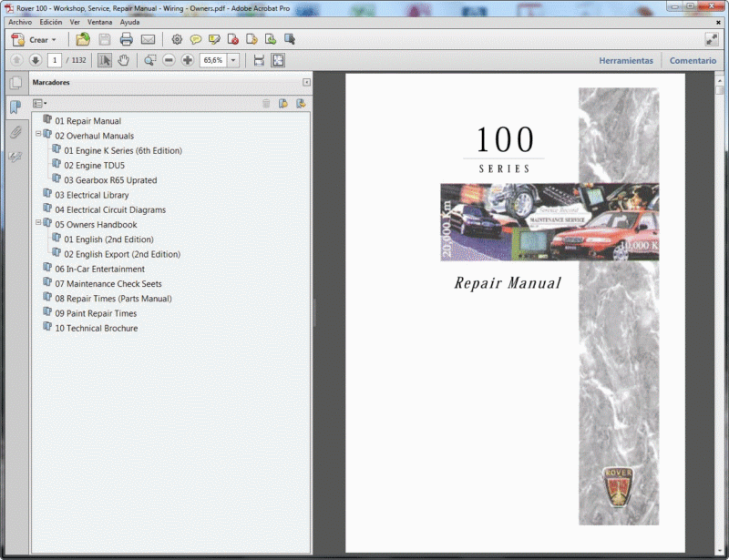Select the 03 Electrical Library bookmark
The height and width of the screenshot is (560, 729).
coord(94,194)
